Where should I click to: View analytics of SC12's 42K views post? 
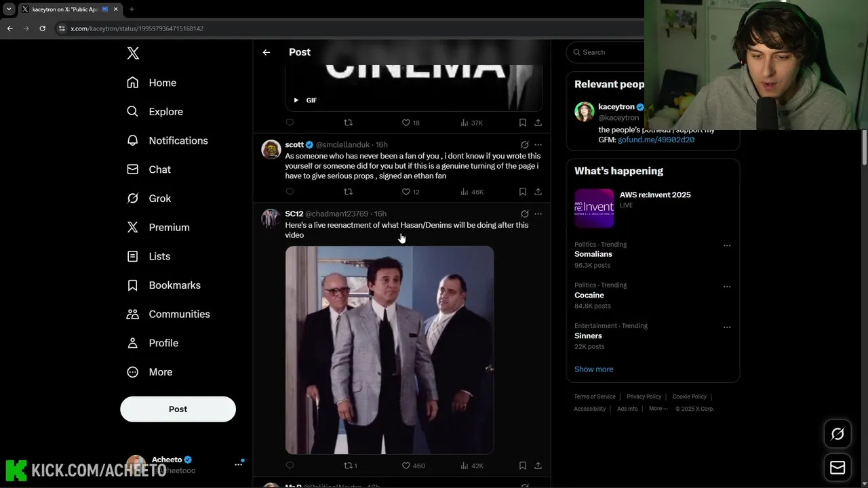(471, 466)
